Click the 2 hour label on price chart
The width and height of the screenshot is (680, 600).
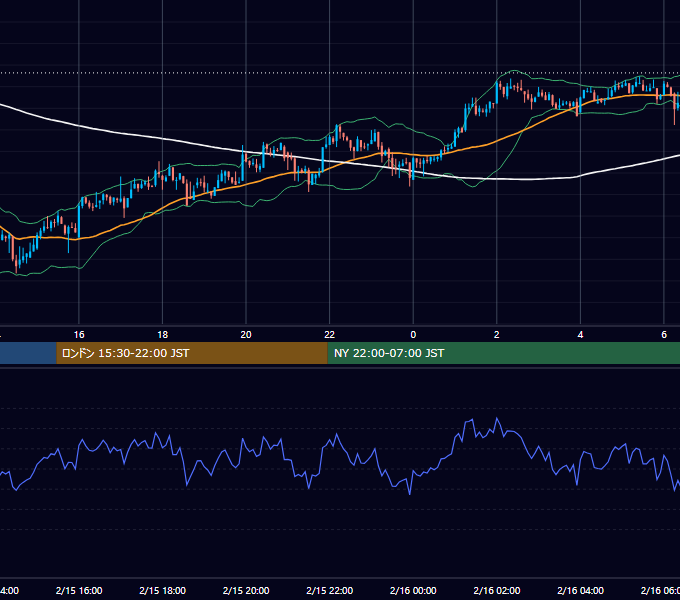[x=497, y=335]
